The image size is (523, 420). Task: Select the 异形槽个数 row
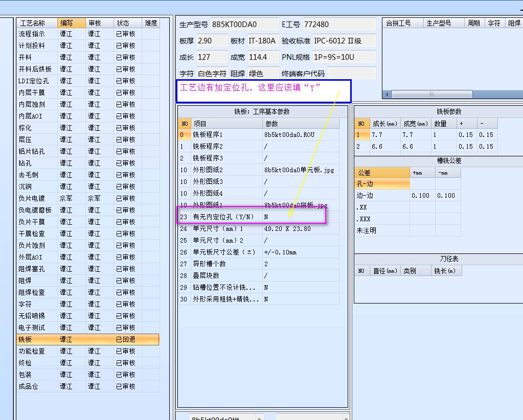259,264
